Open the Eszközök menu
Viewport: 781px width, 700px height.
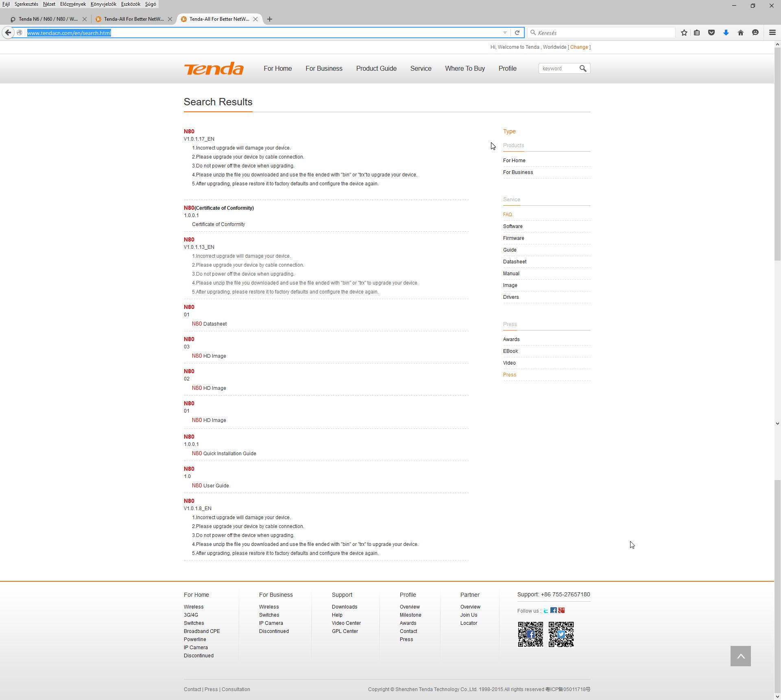pyautogui.click(x=131, y=4)
